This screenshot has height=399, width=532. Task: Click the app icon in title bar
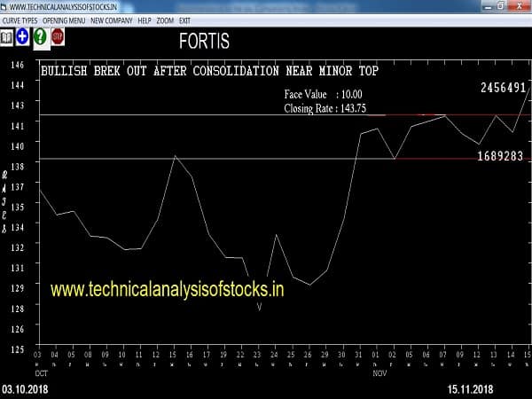click(5, 5)
